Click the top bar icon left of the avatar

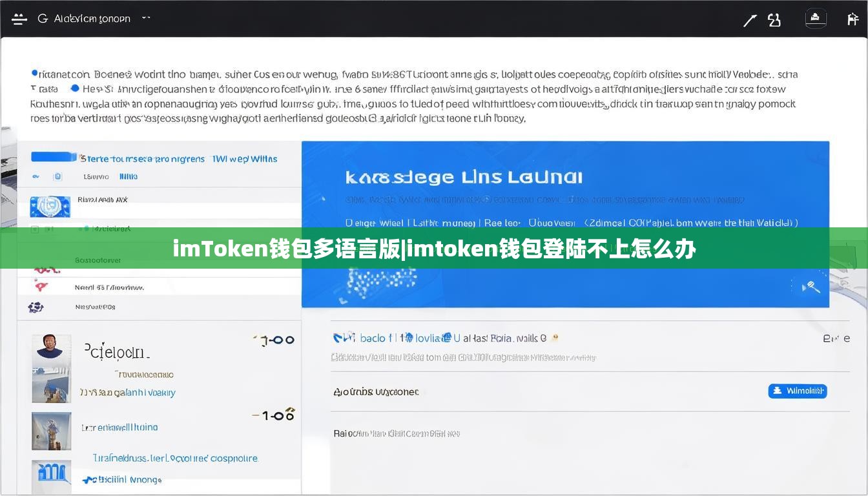(774, 20)
